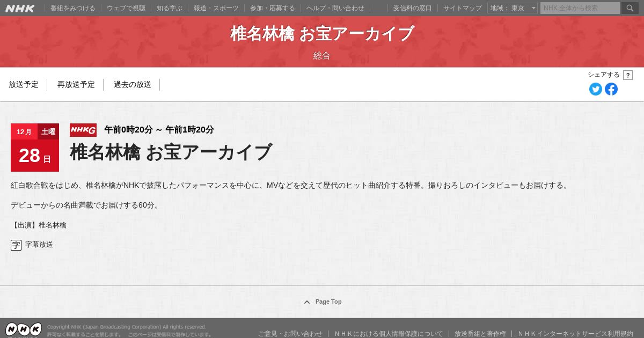Click broadcast time 午前0時20分～午前1時20分
The width and height of the screenshot is (644, 338).
159,129
